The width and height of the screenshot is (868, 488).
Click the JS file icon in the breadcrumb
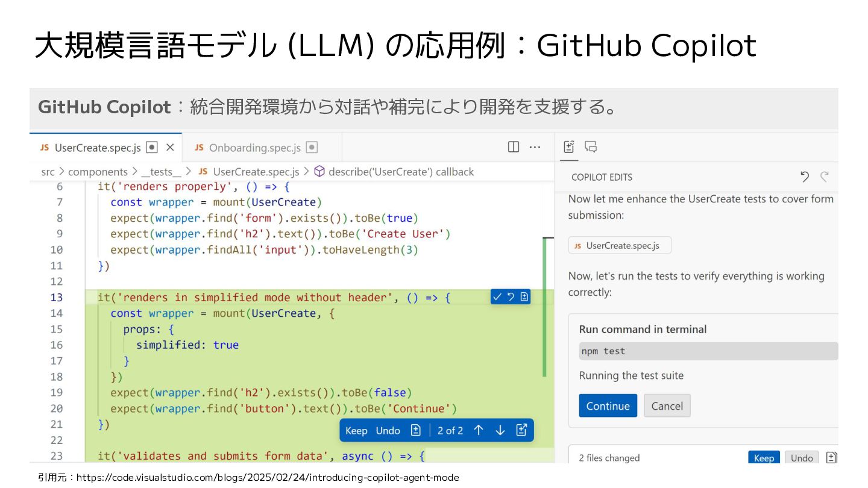(203, 172)
